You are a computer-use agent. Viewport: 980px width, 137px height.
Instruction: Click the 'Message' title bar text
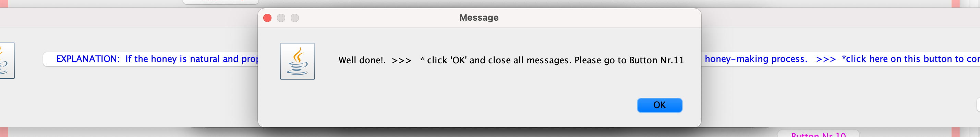[x=479, y=18]
